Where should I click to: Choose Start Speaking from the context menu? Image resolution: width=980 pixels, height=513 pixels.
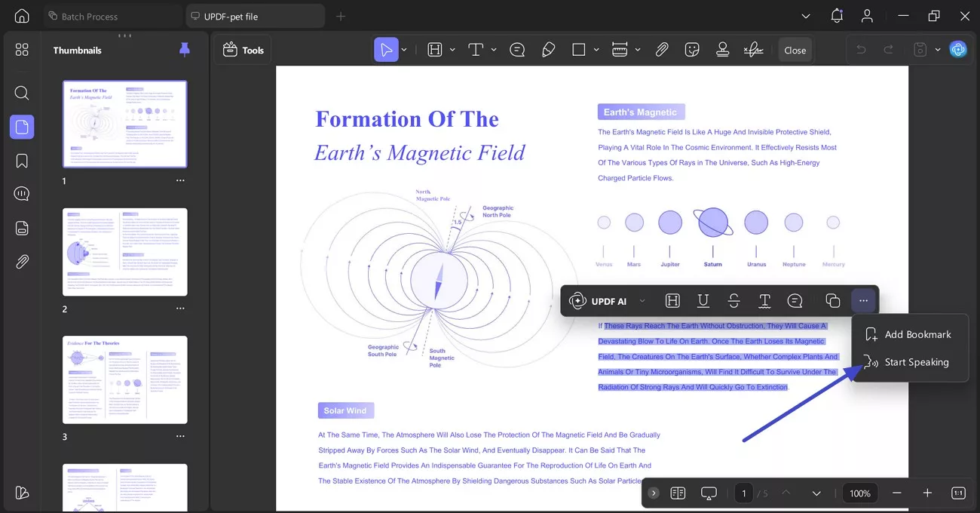coord(916,362)
